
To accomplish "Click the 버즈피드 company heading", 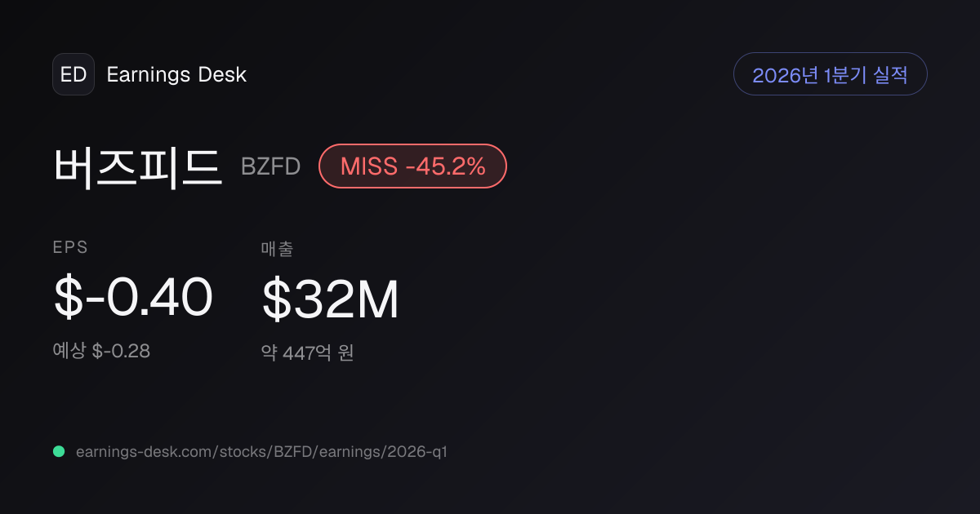I will pos(138,166).
